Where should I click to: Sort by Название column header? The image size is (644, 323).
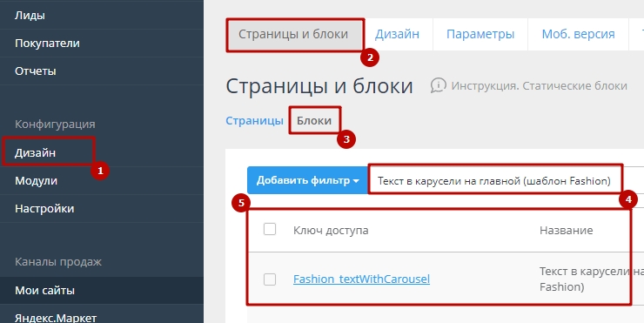(566, 231)
